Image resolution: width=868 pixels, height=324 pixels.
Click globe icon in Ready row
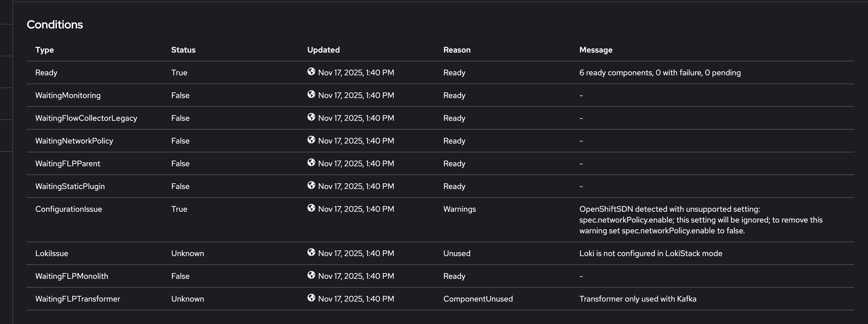point(311,71)
